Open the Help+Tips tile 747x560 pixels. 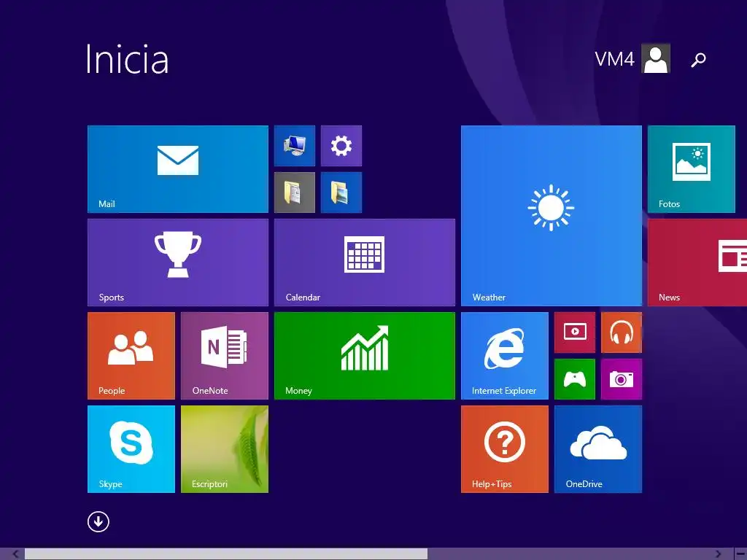505,449
